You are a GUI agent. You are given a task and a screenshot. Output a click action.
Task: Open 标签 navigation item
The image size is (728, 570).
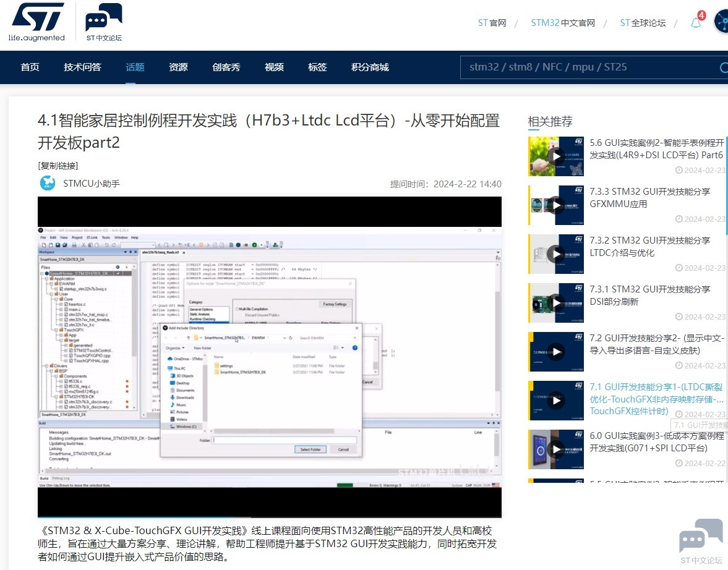click(317, 67)
